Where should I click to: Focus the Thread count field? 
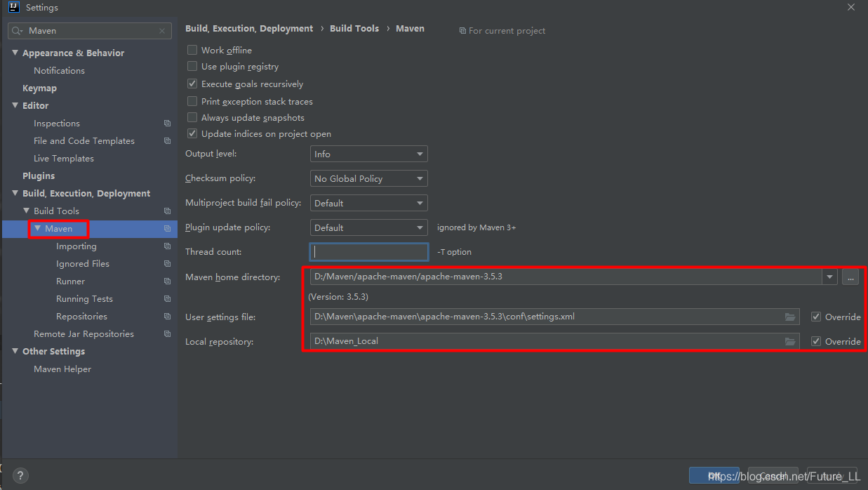[369, 251]
